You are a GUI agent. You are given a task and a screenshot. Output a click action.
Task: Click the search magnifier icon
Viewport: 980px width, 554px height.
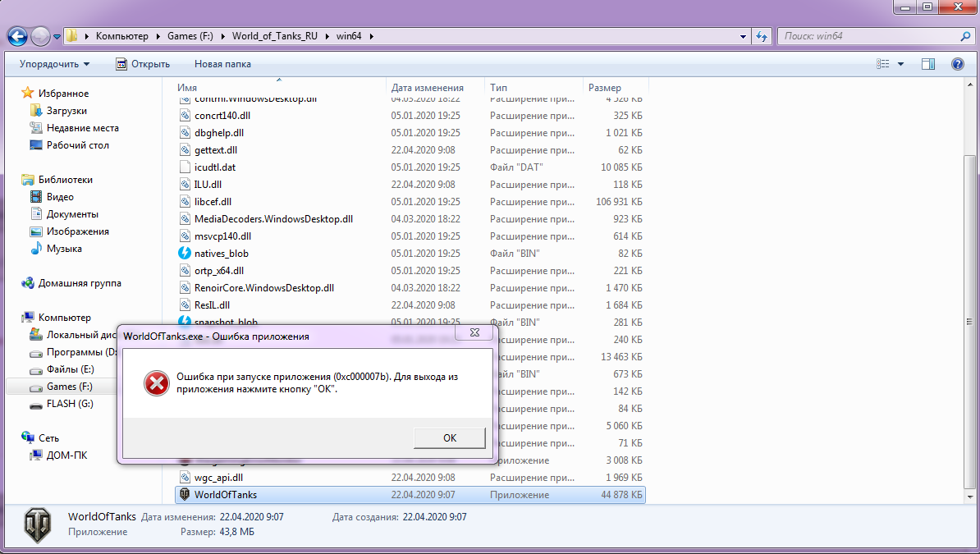(965, 36)
